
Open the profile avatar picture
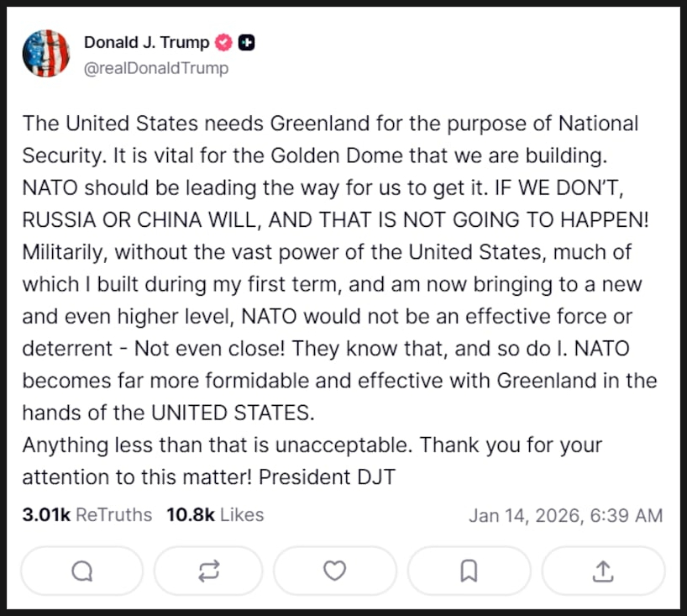(x=46, y=54)
